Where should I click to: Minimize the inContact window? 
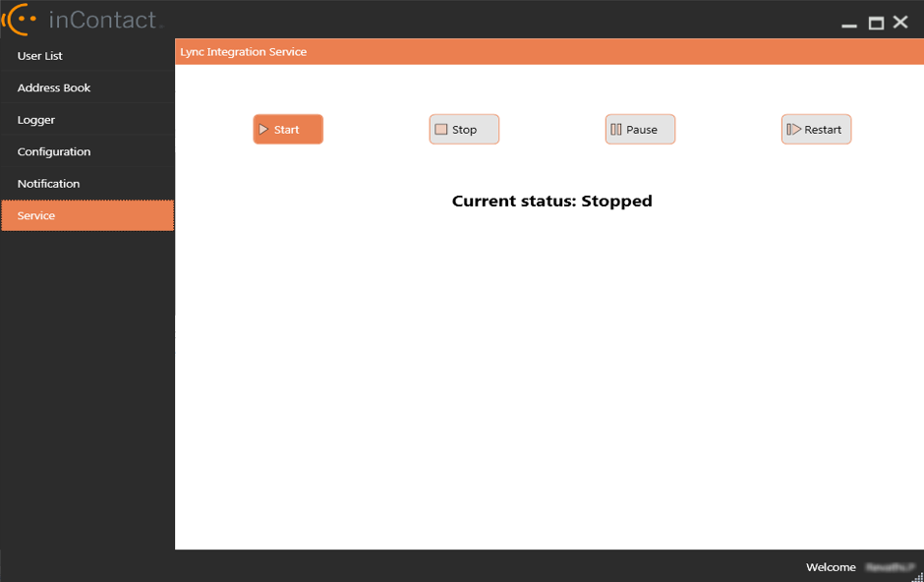[x=848, y=25]
